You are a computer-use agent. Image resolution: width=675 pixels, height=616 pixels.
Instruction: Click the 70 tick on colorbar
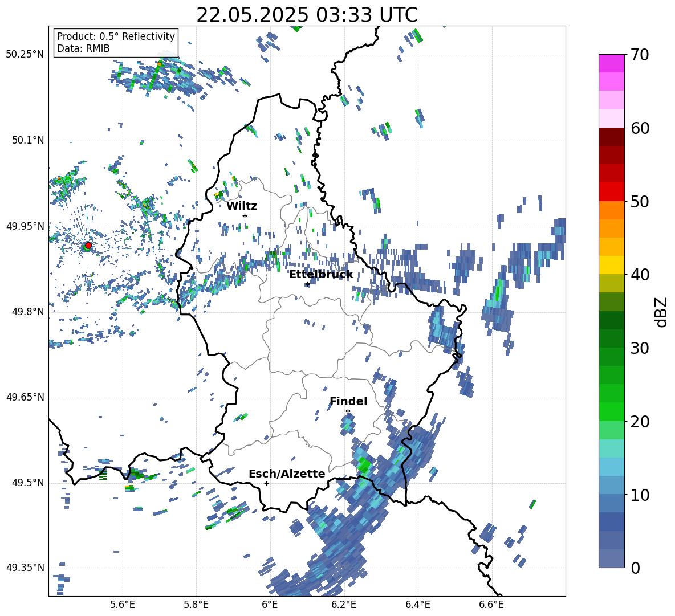[x=640, y=55]
